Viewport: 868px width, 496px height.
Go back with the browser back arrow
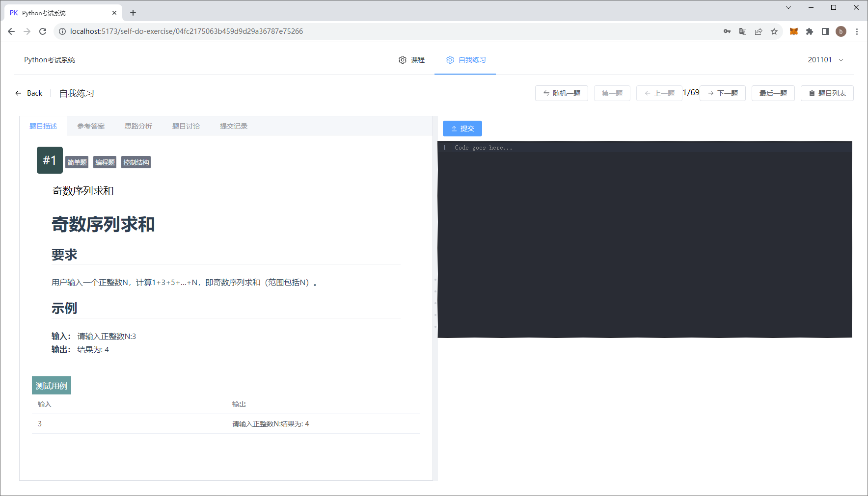tap(11, 31)
